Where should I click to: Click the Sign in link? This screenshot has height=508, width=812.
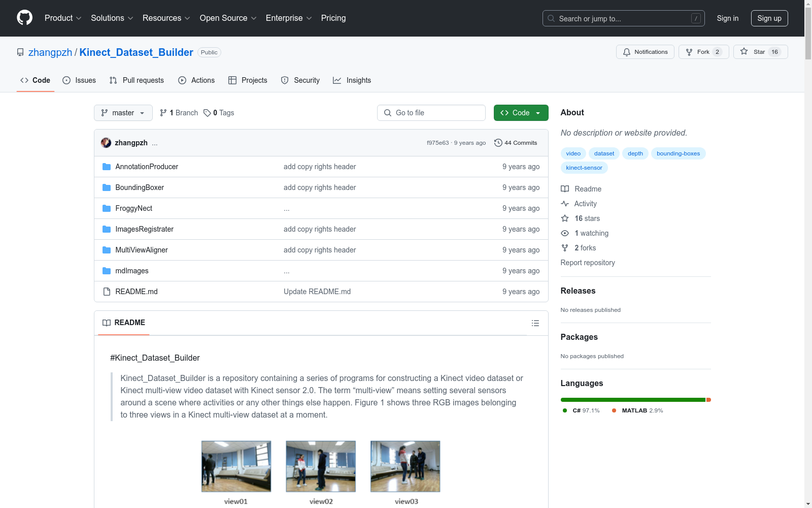pyautogui.click(x=728, y=18)
